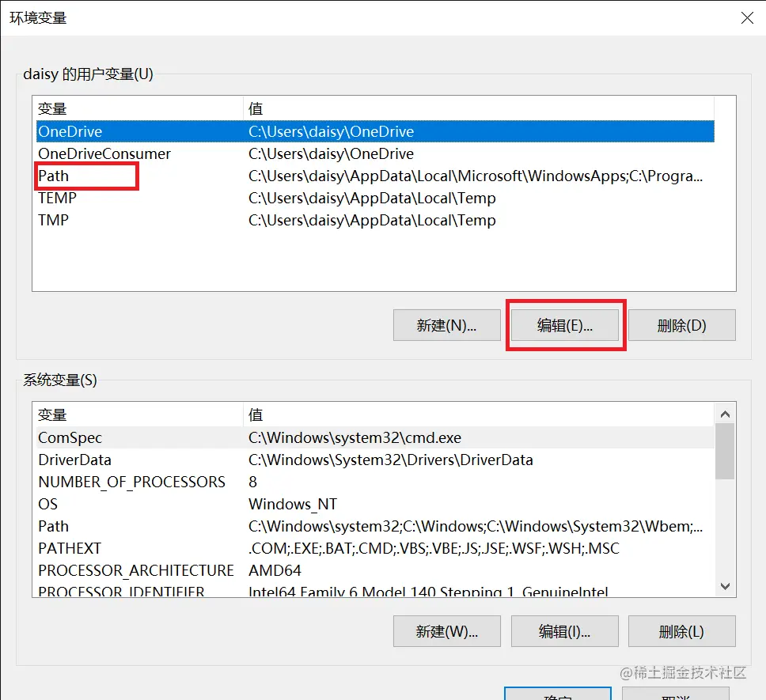Click the system list 值 column header
Screen dimensions: 766x700
478,415
